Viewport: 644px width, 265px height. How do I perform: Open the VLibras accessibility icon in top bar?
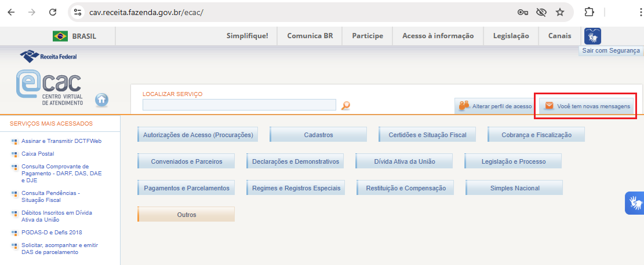click(x=592, y=36)
